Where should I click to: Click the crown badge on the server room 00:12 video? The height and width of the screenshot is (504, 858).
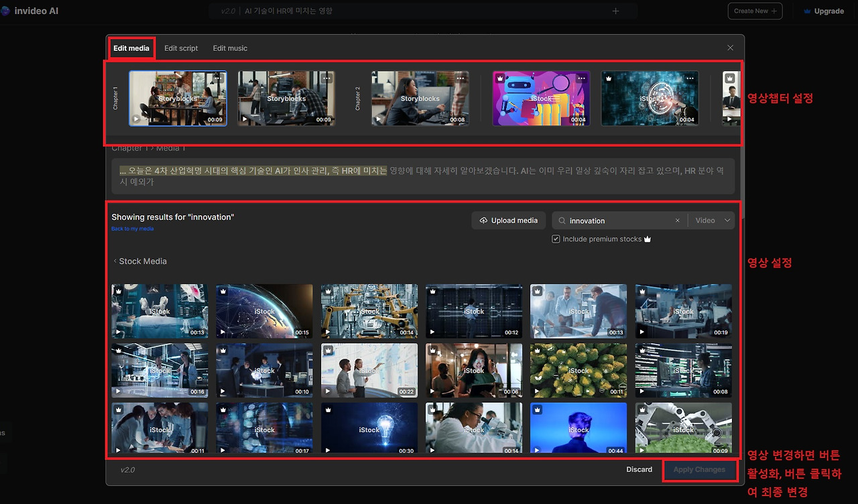[x=432, y=291]
